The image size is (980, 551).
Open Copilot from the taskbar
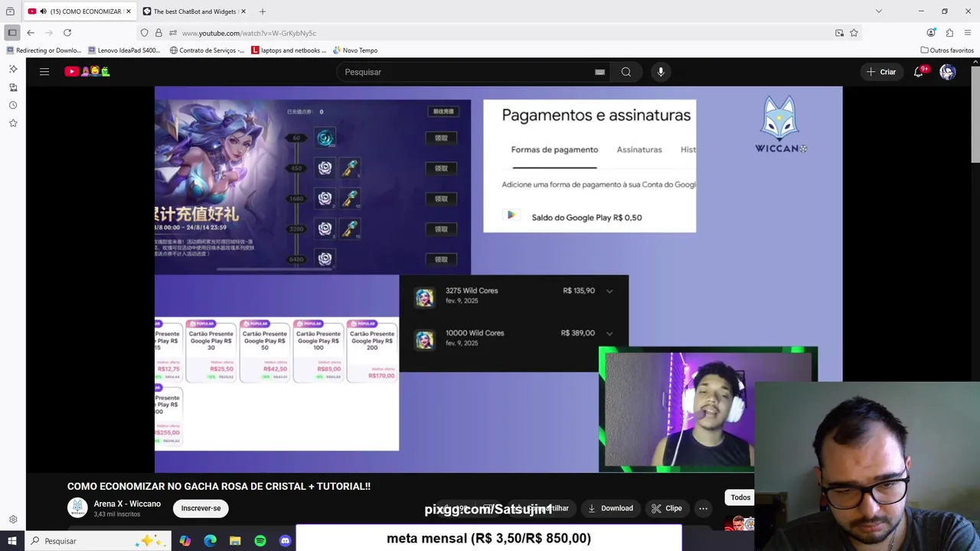(x=185, y=541)
